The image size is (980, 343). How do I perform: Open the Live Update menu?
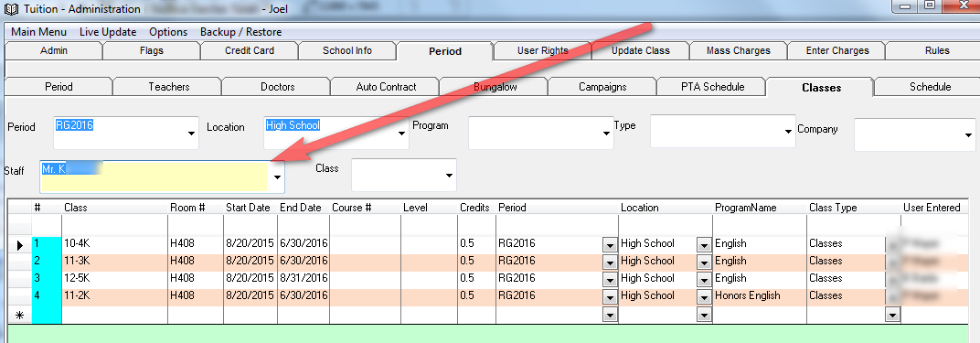click(108, 32)
